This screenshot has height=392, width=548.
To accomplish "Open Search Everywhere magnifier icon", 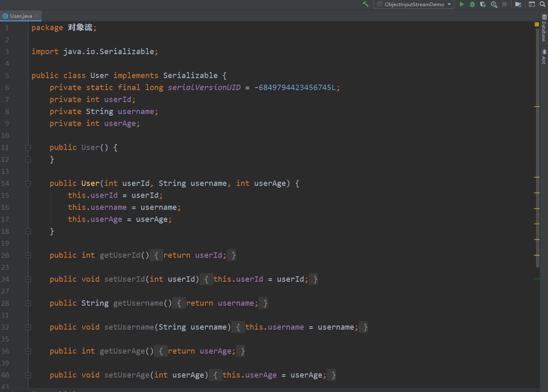I will [543, 4].
